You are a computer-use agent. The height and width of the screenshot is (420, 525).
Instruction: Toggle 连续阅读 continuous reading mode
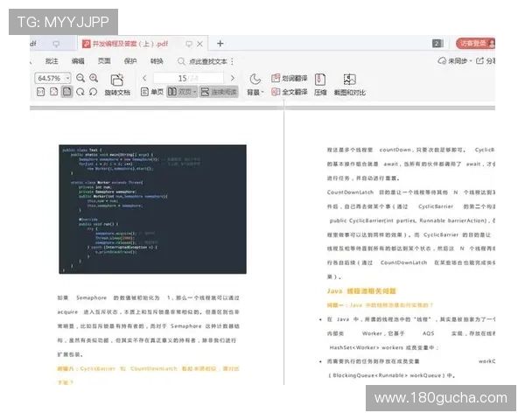(219, 92)
